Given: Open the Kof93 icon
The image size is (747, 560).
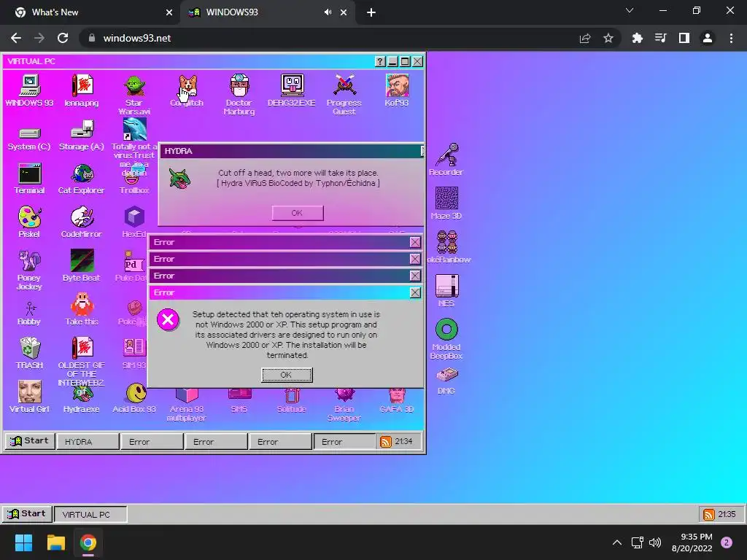Looking at the screenshot, I should click(x=397, y=86).
